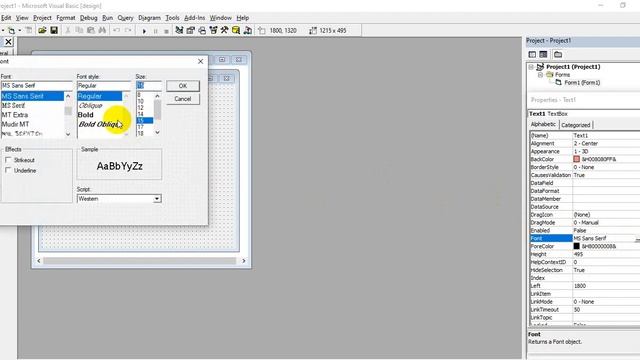The height and width of the screenshot is (360, 640).
Task: Click the Font name input field
Action: (x=37, y=86)
